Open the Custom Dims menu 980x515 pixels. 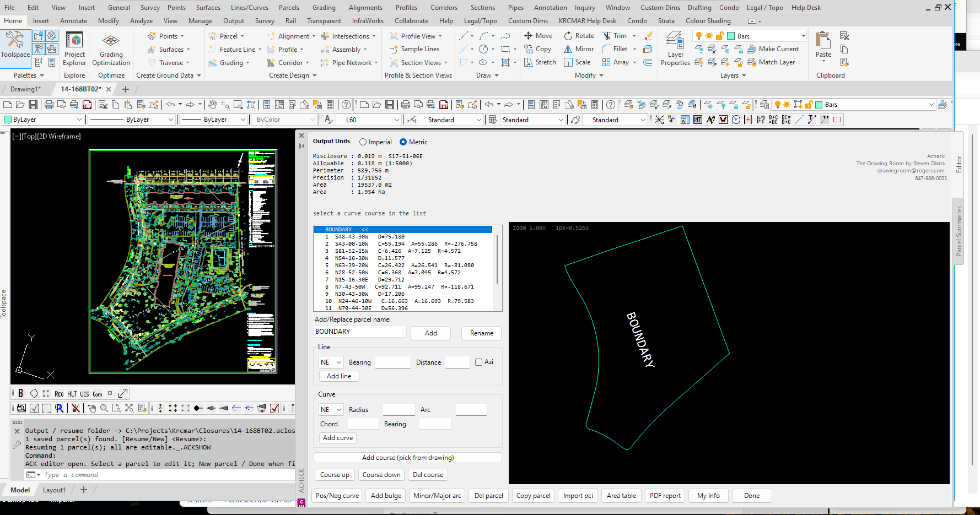660,8
